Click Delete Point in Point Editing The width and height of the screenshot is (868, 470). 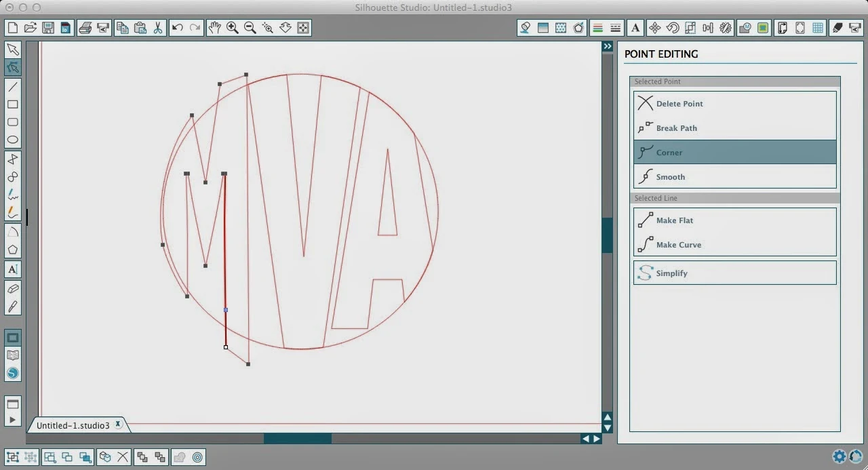coord(734,103)
